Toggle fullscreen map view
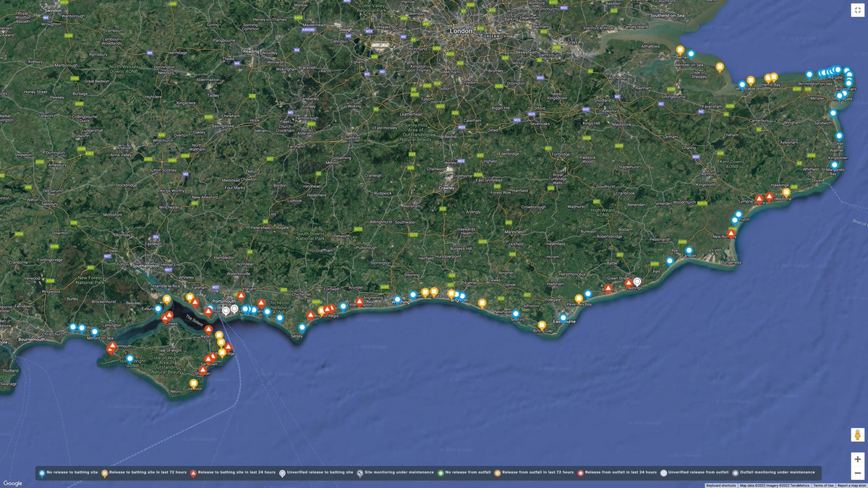Screen dimensions: 868x488 pos(857,9)
